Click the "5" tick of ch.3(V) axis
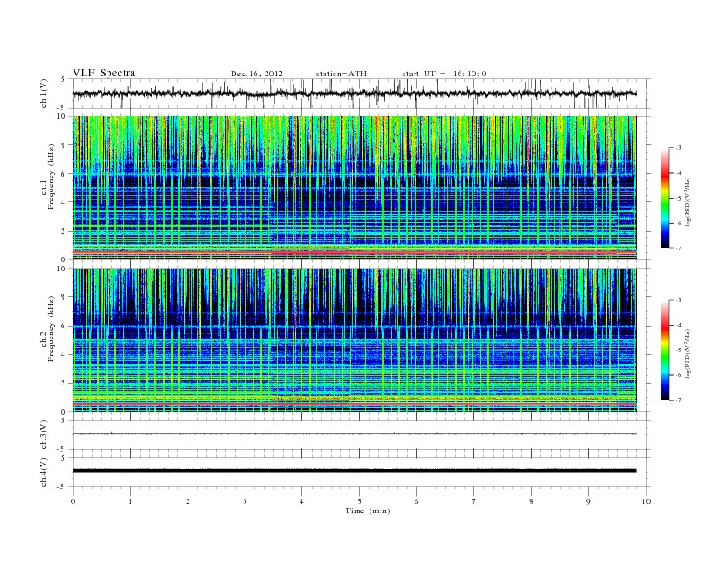Screen dimensions: 728x563 pos(64,420)
